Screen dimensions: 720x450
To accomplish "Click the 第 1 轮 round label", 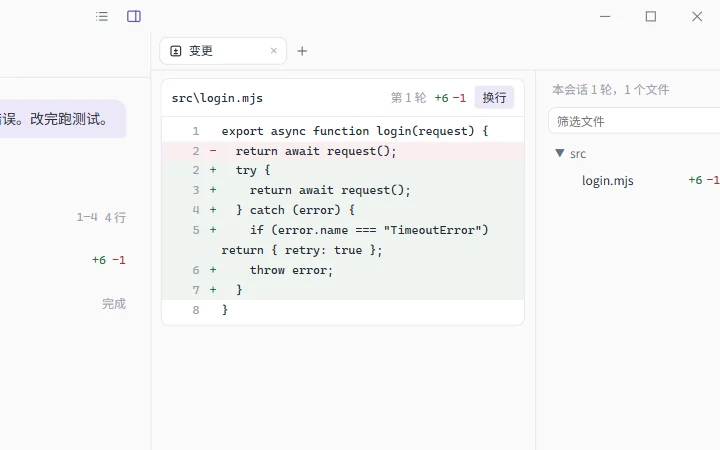I will (408, 98).
